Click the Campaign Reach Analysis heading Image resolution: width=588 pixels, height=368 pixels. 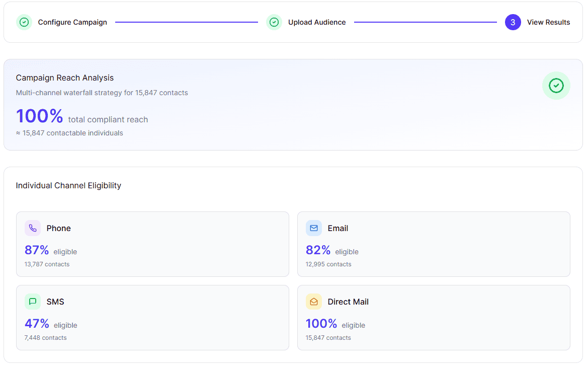tap(65, 78)
